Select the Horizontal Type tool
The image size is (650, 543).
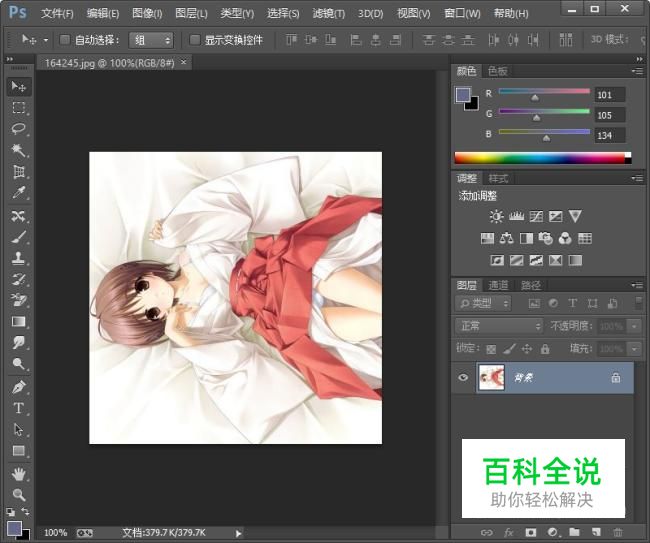coord(19,408)
